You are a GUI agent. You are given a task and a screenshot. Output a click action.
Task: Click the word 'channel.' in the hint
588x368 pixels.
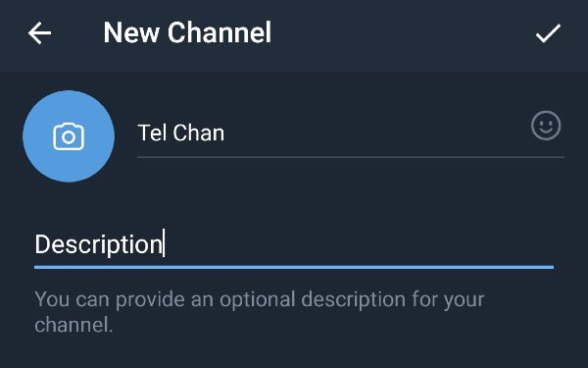73,325
